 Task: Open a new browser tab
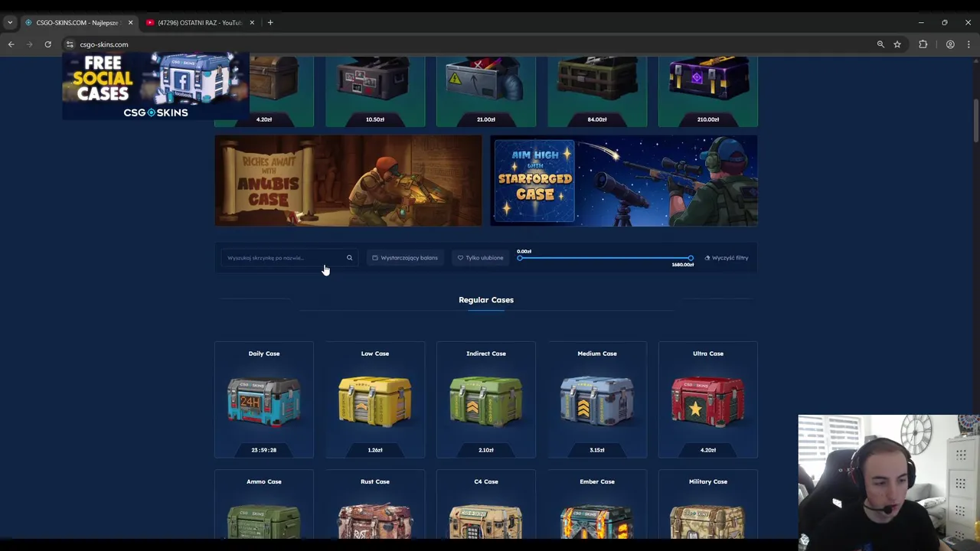pos(270,23)
